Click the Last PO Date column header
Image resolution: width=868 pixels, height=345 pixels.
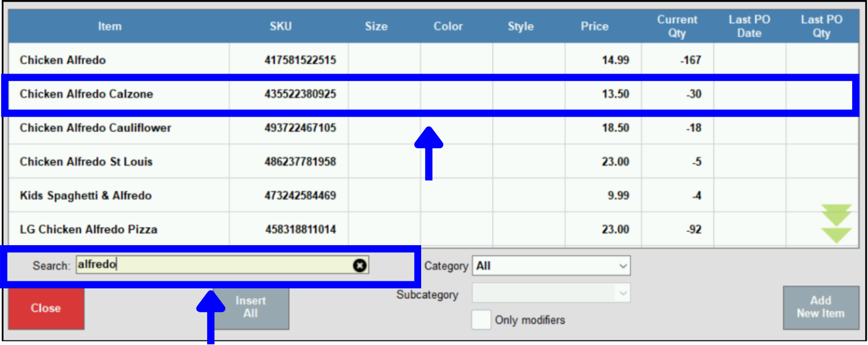[749, 26]
